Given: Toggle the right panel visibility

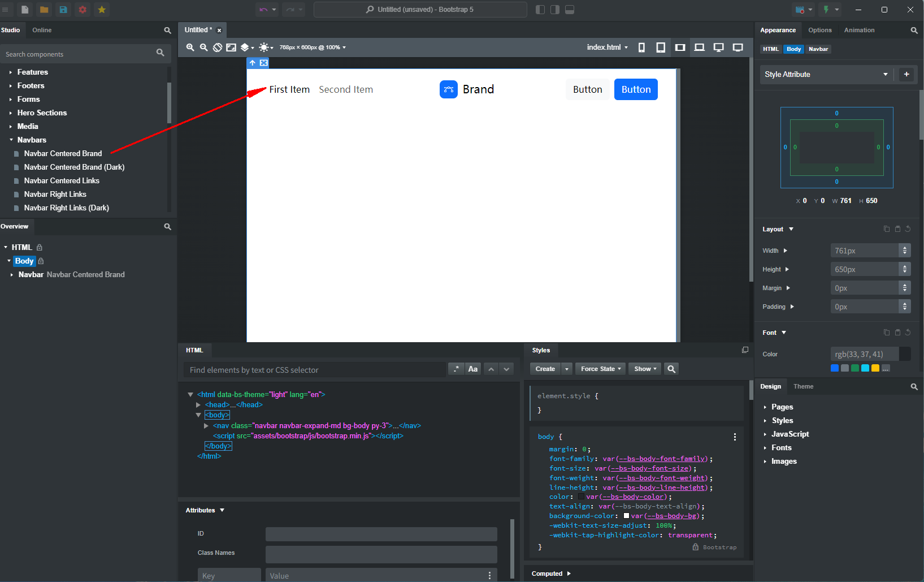Looking at the screenshot, I should coord(555,10).
